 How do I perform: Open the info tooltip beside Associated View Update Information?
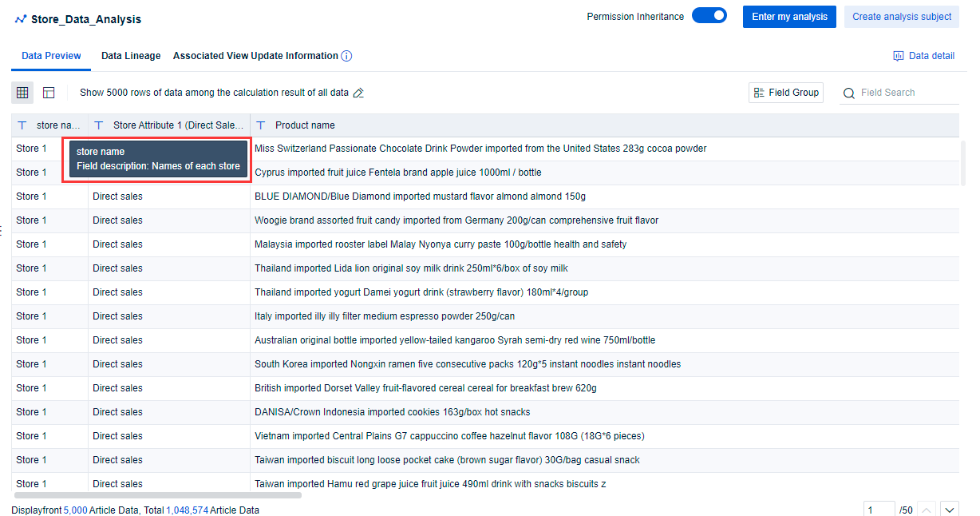pyautogui.click(x=346, y=56)
